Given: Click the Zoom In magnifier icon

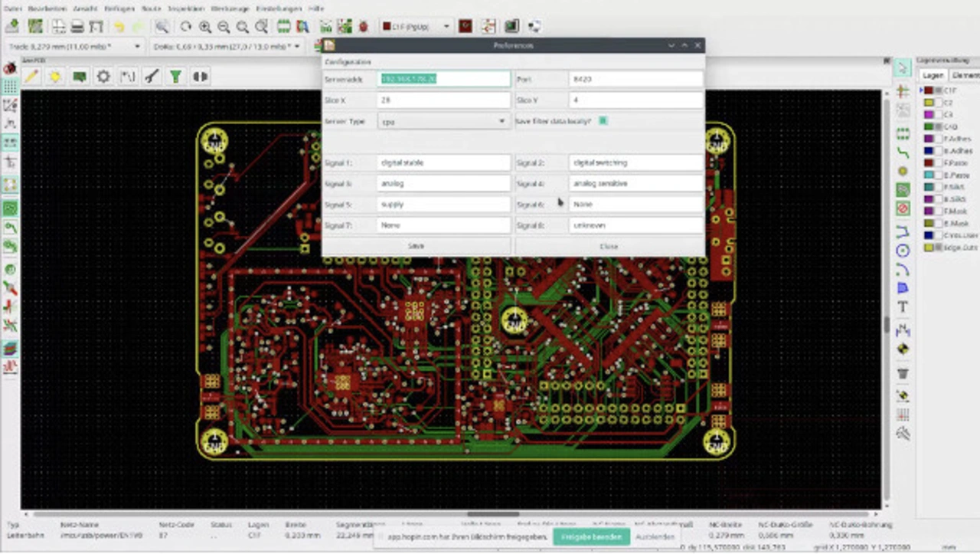Looking at the screenshot, I should click(205, 27).
